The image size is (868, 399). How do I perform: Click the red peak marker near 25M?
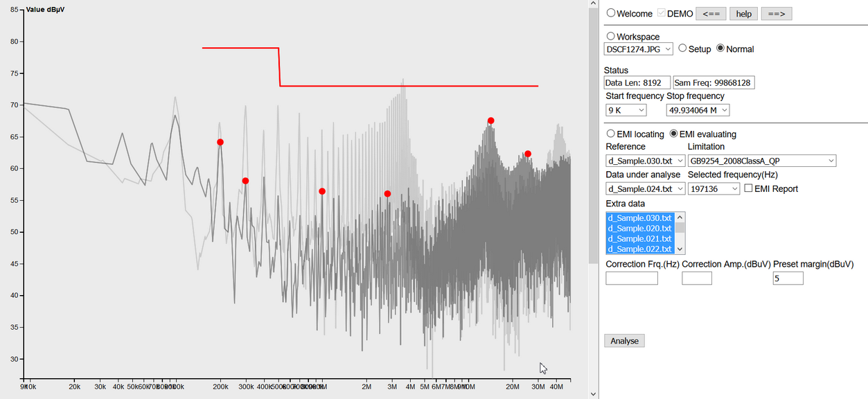tap(528, 154)
